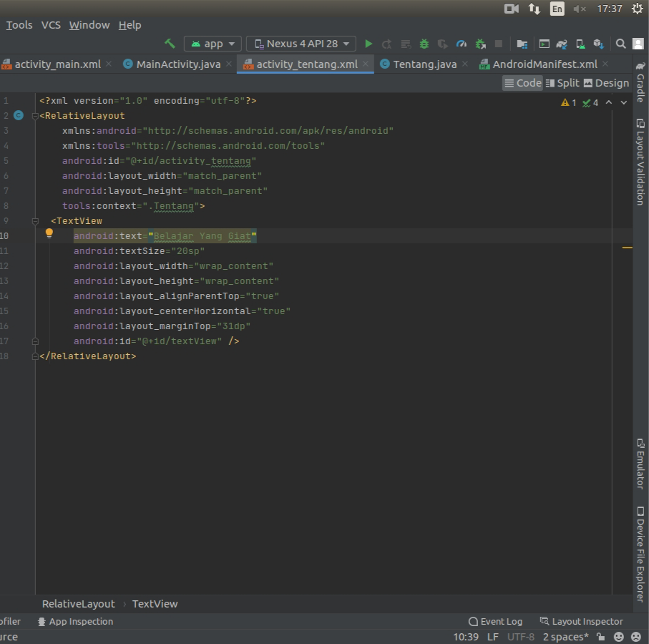Click the Debug app bug icon
This screenshot has height=644, width=649.
(x=424, y=44)
